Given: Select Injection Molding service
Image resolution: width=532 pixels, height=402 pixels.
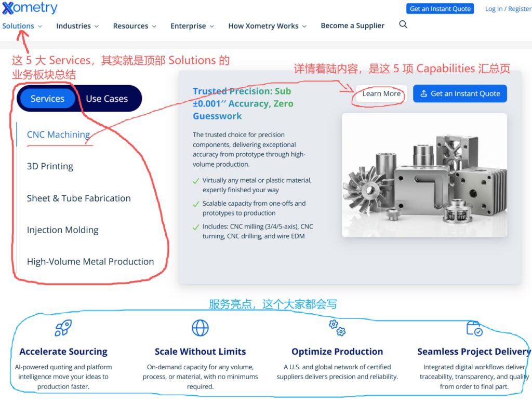Looking at the screenshot, I should 62,230.
